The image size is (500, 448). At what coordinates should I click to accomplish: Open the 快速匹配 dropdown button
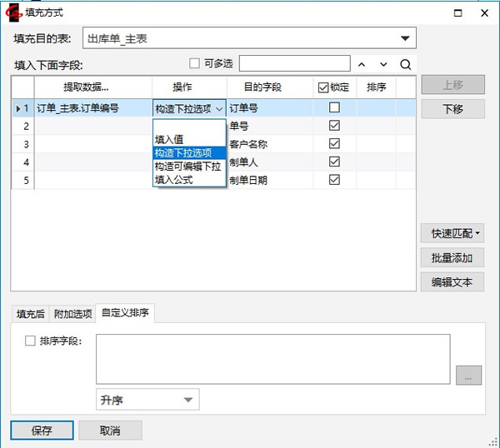(452, 234)
